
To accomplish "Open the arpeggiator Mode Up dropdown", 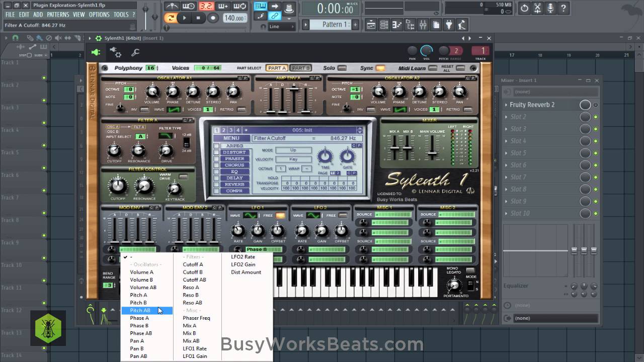I will [293, 150].
